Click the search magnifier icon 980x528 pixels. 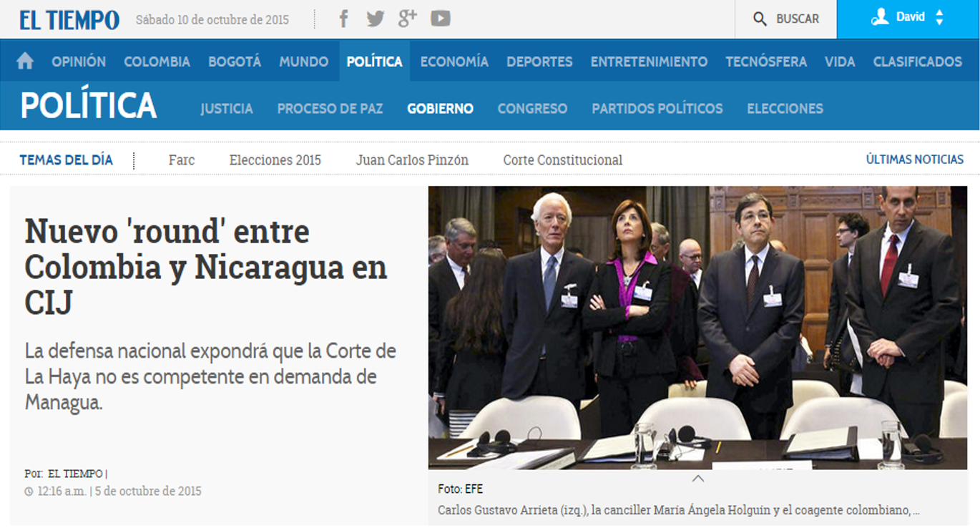(760, 19)
